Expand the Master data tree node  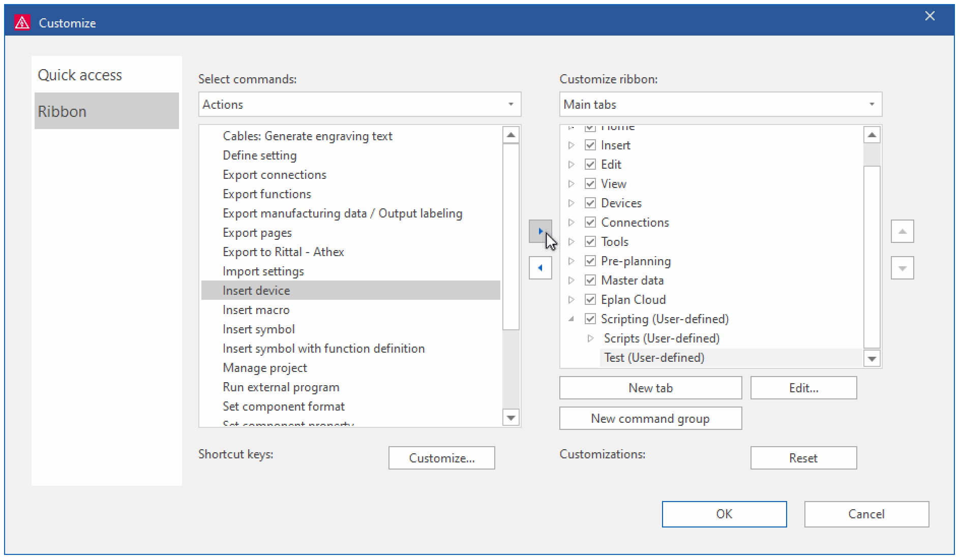[x=571, y=281]
